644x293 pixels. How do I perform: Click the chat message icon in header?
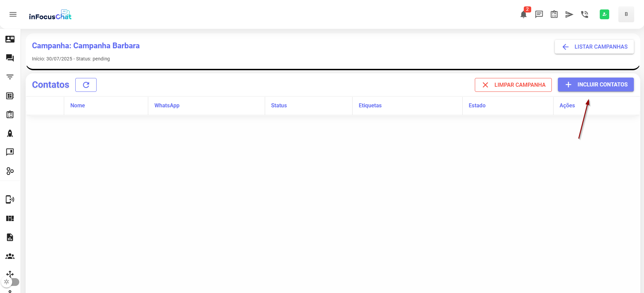[x=539, y=15]
